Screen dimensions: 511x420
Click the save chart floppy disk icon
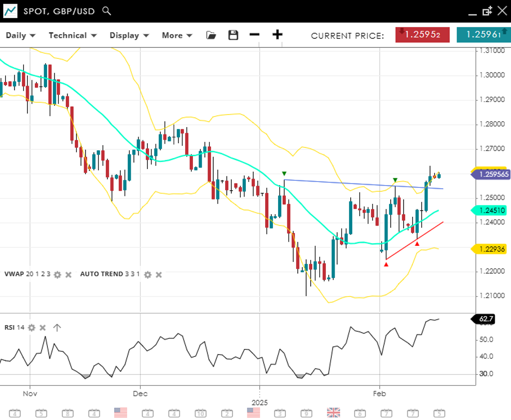tap(233, 35)
